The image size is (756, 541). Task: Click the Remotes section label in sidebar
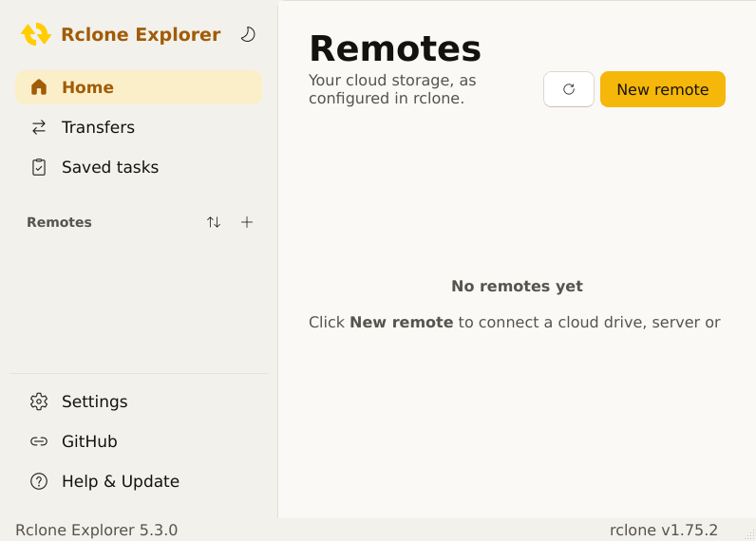pos(59,222)
